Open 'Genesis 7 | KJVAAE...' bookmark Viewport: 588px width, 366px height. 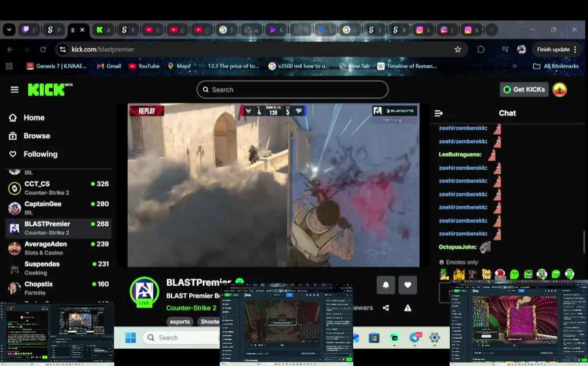point(56,66)
